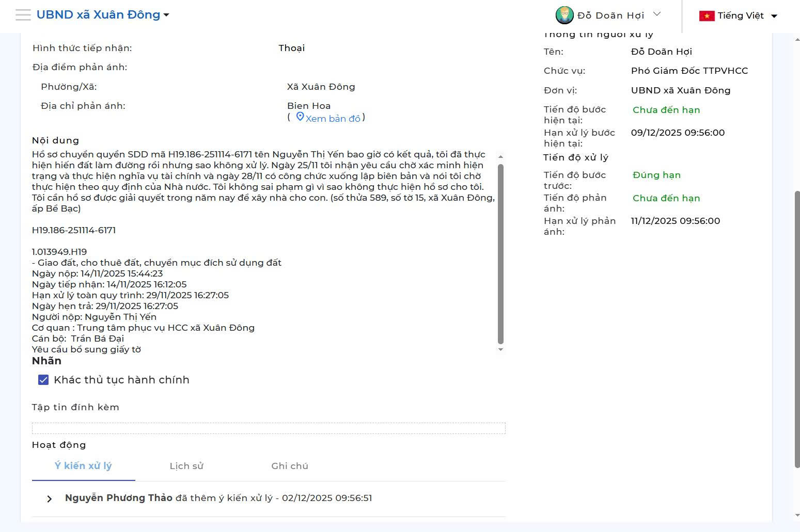The height and width of the screenshot is (532, 800).
Task: Click the Bien Hoa address text
Action: point(309,106)
